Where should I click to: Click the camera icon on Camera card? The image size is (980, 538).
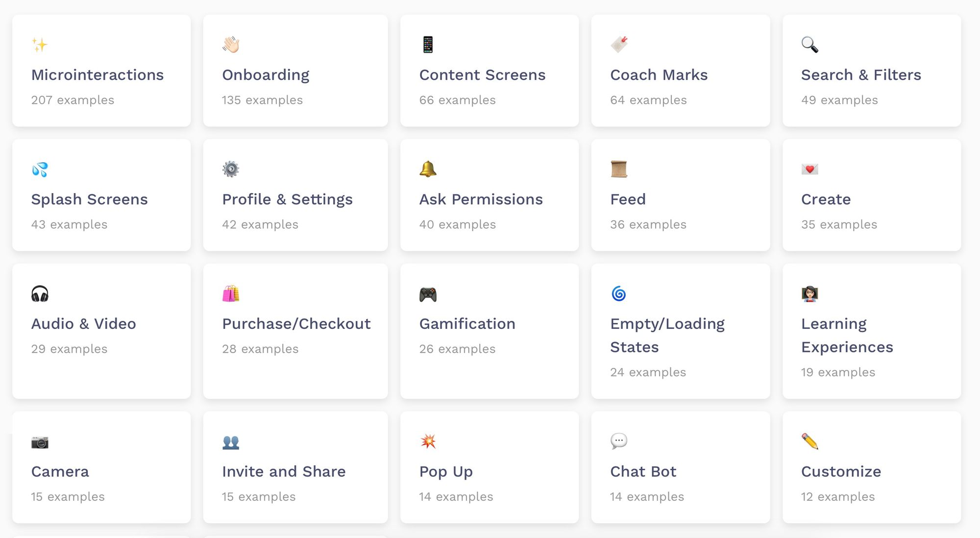pyautogui.click(x=40, y=442)
